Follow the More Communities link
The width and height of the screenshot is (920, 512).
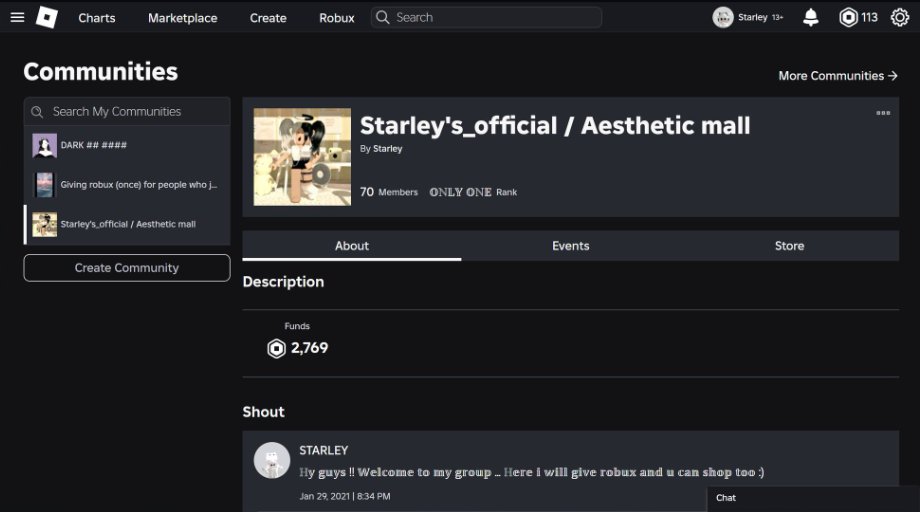tap(838, 76)
